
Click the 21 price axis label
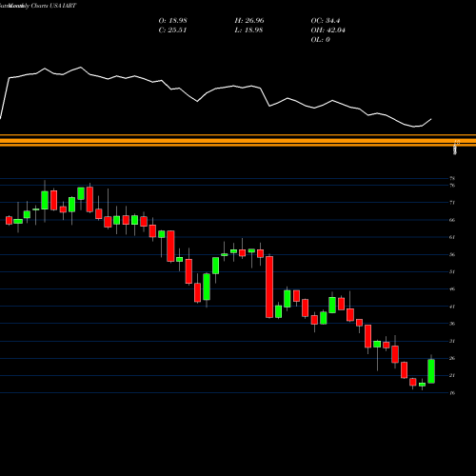[x=452, y=375]
